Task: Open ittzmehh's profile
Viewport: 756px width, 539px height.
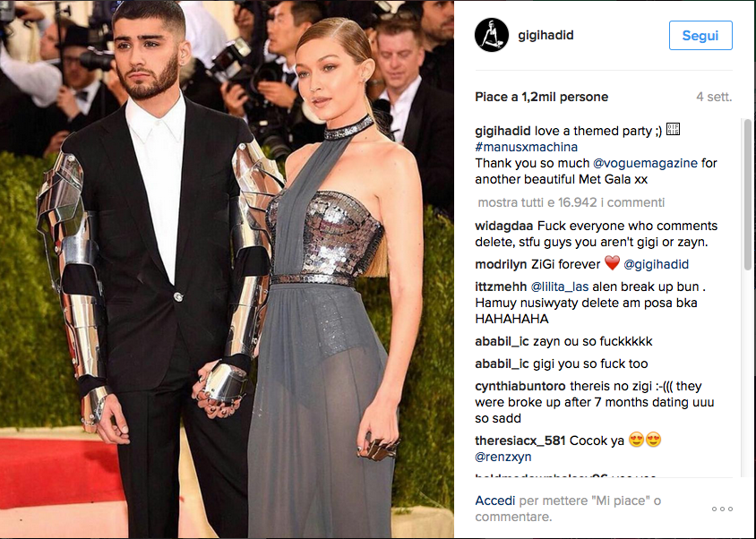Action: coord(501,287)
